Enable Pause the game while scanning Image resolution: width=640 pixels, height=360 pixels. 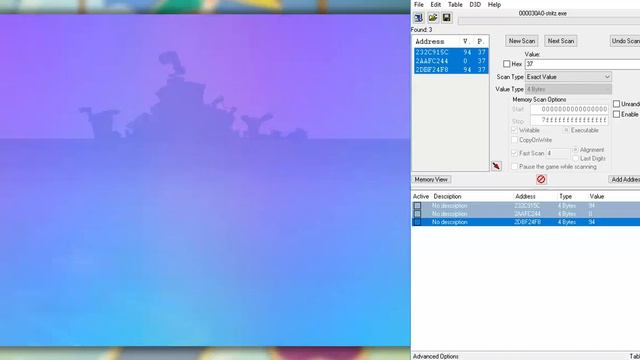coord(514,167)
